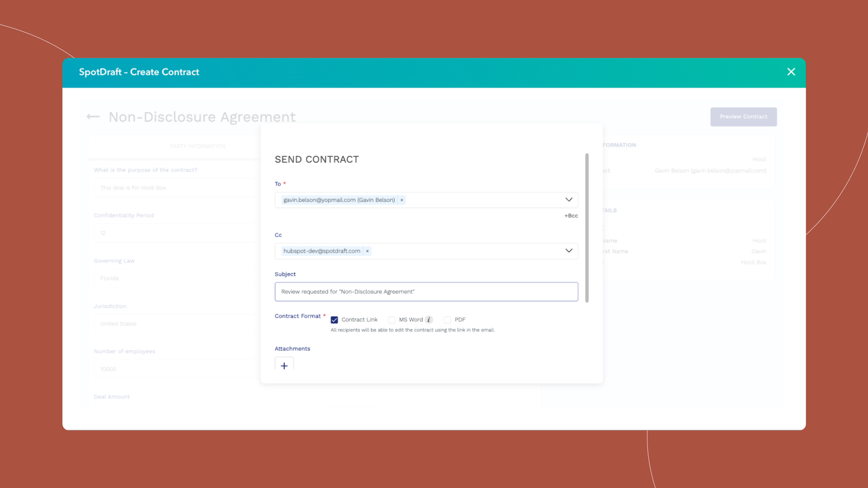The height and width of the screenshot is (488, 868).
Task: Select the Gavin Belson recipient chip
Action: tap(338, 200)
